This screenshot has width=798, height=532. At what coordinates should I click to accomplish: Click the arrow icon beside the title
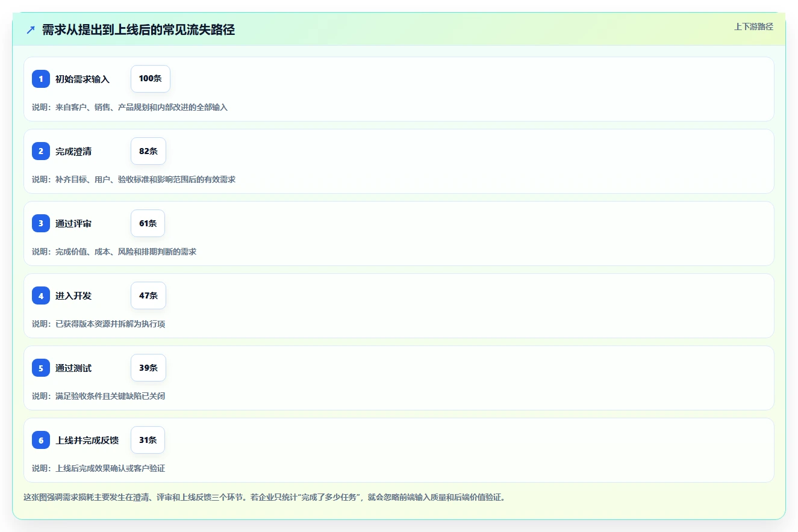31,30
